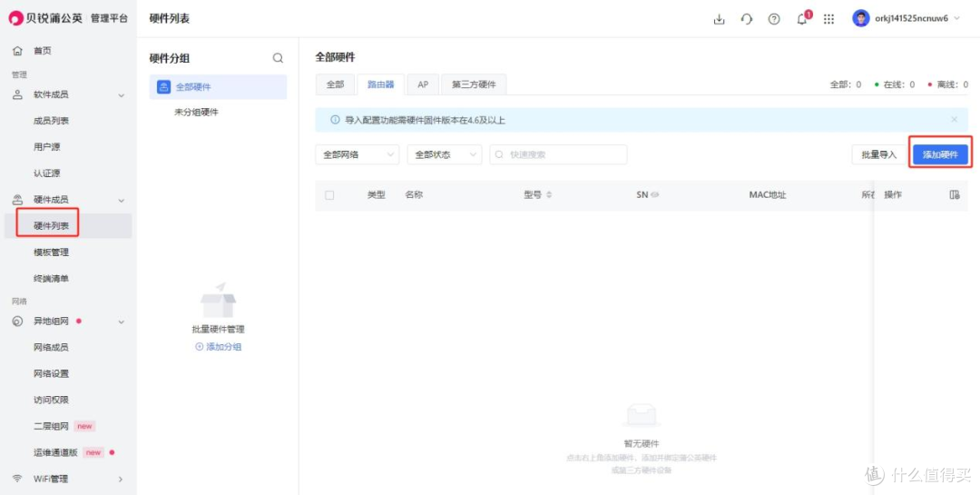The height and width of the screenshot is (495, 980).
Task: Click the router icon beside 硬件成员
Action: [x=17, y=200]
